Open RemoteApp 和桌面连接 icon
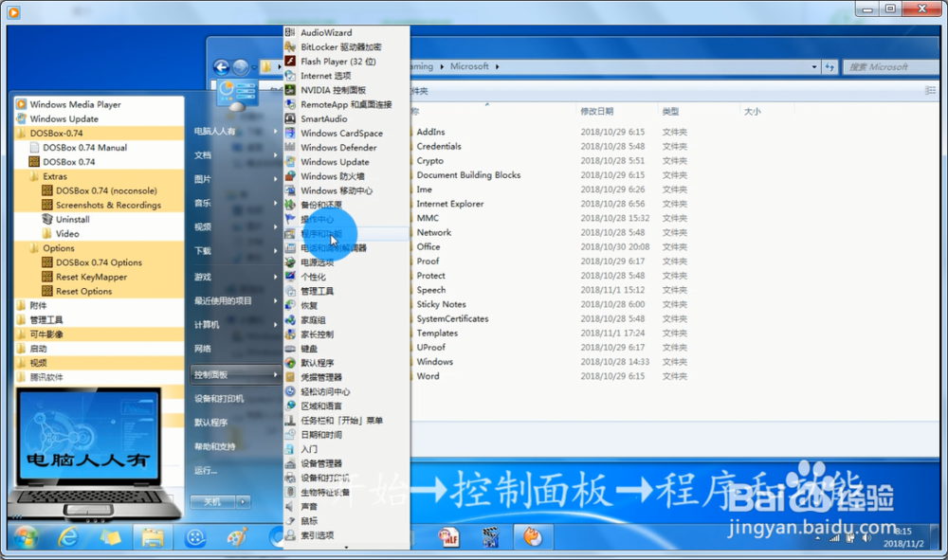 click(290, 104)
